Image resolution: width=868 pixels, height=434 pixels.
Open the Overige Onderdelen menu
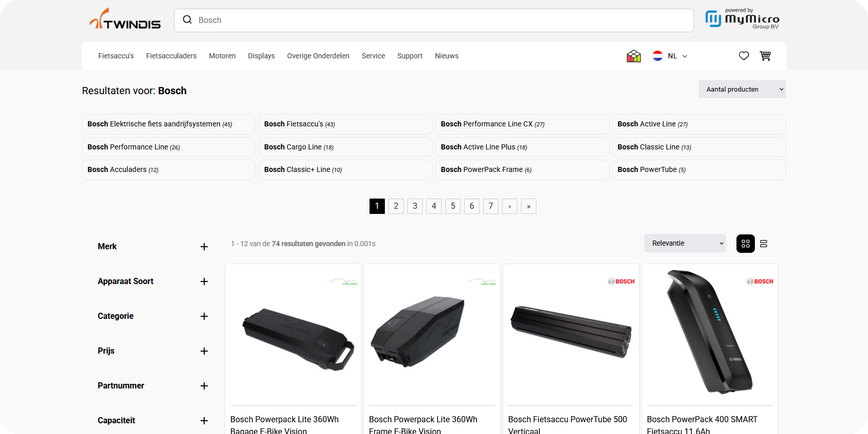(x=318, y=56)
